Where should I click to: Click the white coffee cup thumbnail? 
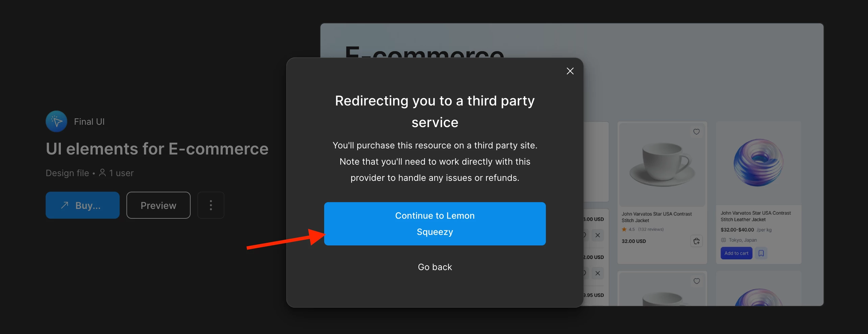tap(661, 164)
